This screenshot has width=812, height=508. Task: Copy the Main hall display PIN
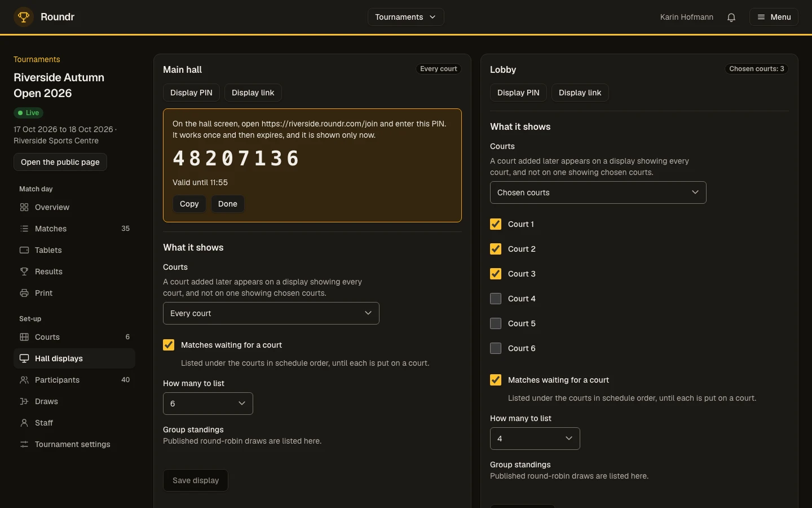click(x=189, y=204)
